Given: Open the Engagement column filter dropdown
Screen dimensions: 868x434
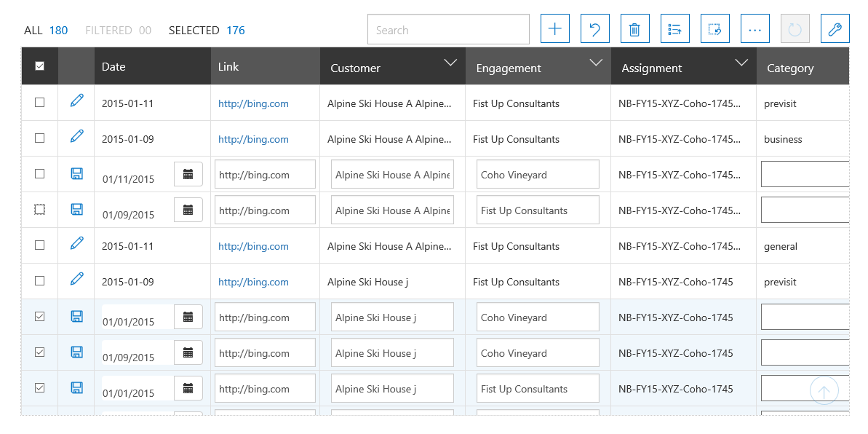Looking at the screenshot, I should coord(596,62).
